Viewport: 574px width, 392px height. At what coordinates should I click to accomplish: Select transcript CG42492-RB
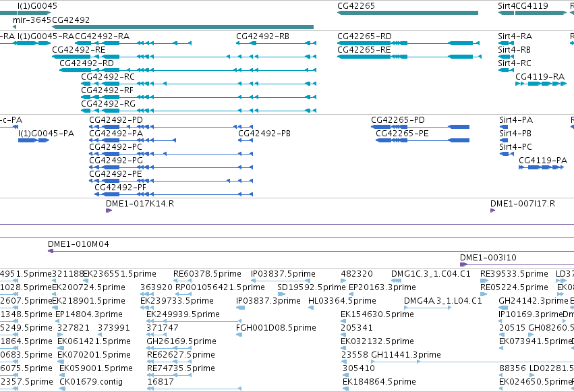click(x=276, y=43)
